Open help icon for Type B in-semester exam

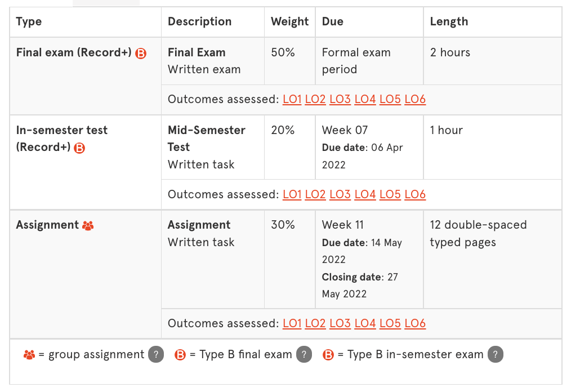495,355
